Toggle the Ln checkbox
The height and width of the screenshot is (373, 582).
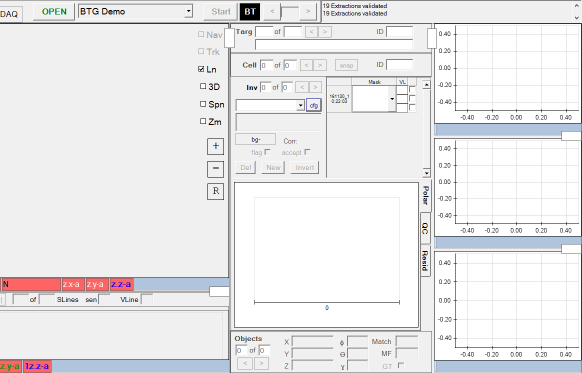pos(201,69)
